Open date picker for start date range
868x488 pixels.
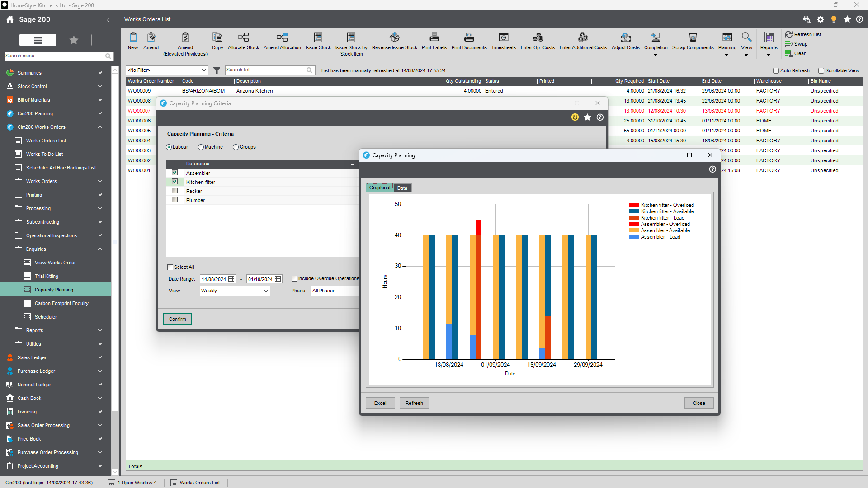231,279
